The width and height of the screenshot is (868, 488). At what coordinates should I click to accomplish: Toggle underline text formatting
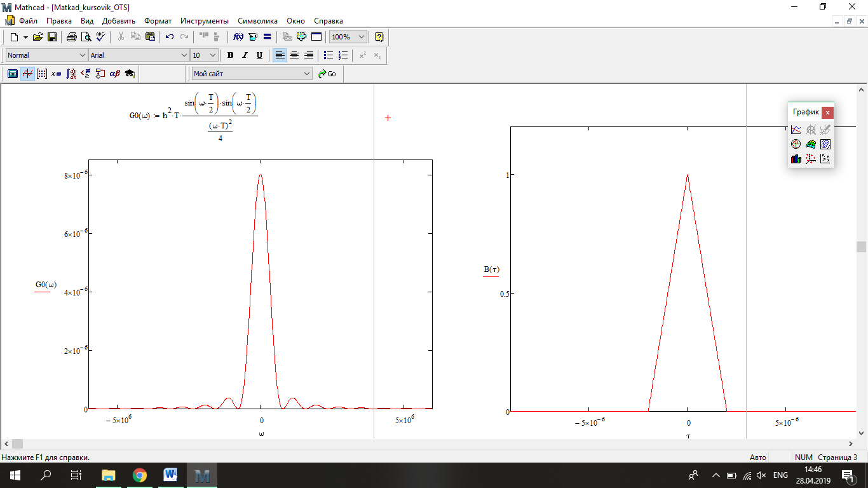pyautogui.click(x=259, y=55)
